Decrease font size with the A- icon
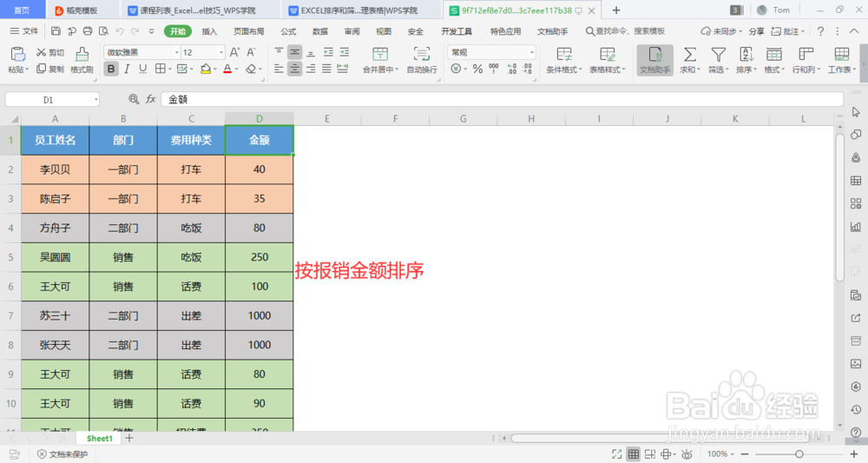868x463 pixels. tap(252, 52)
